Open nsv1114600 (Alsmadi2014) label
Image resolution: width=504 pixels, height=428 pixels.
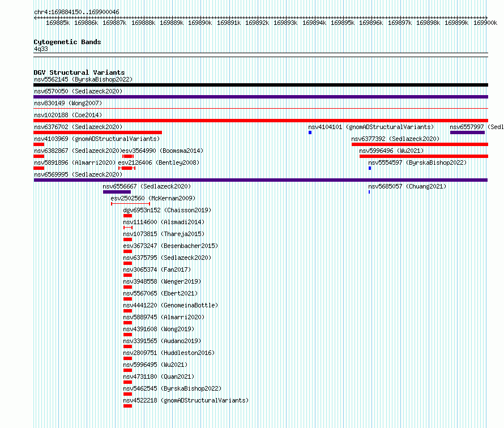click(x=164, y=222)
